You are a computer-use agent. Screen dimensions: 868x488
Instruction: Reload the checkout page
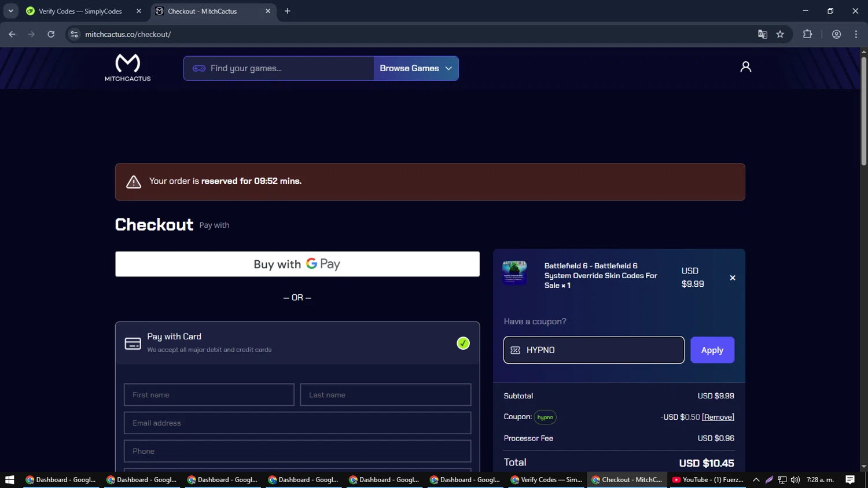[51, 34]
